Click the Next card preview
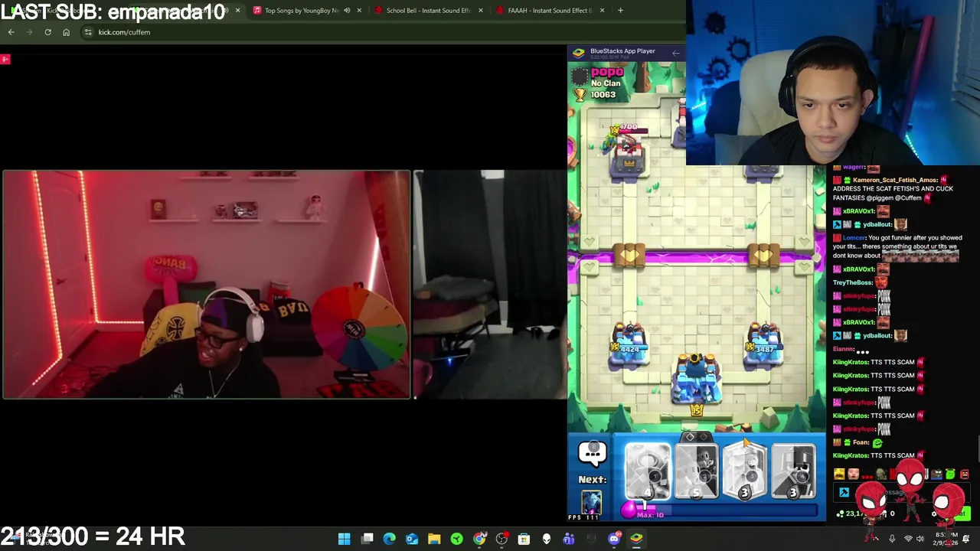980x551 pixels. point(592,501)
